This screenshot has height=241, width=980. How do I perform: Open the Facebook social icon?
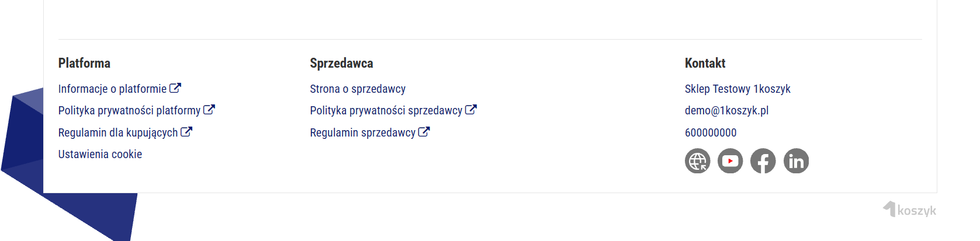[763, 161]
